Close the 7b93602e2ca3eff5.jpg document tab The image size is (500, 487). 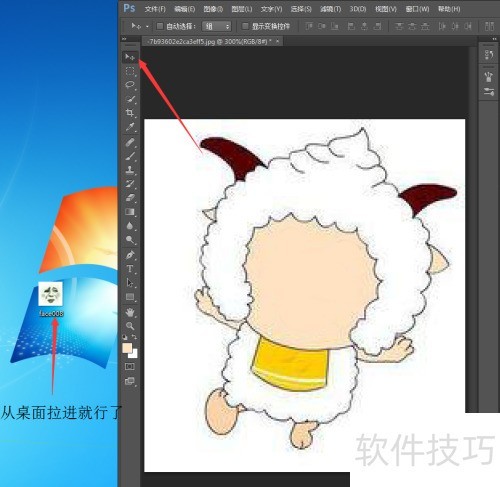pos(277,41)
